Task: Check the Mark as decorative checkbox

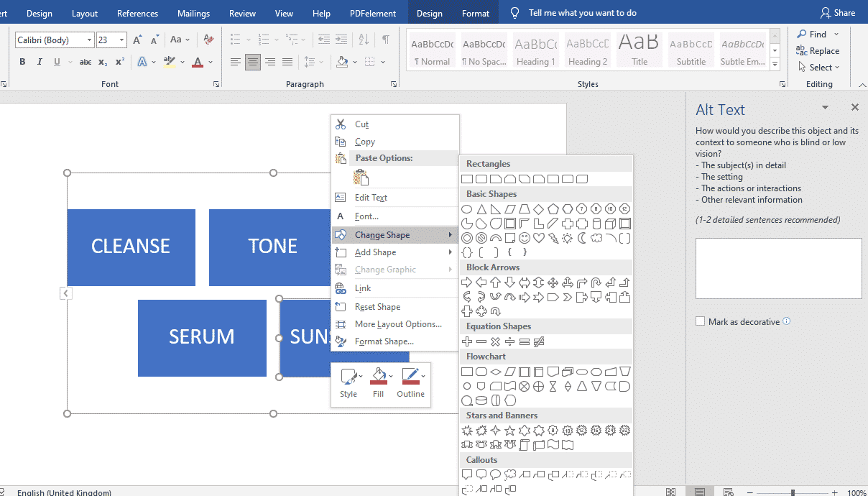Action: [x=701, y=321]
